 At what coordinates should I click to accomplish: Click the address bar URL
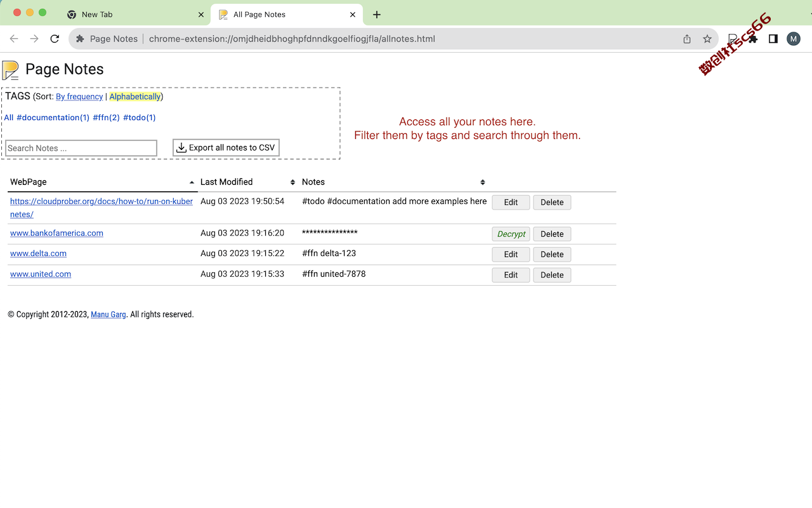tap(292, 39)
